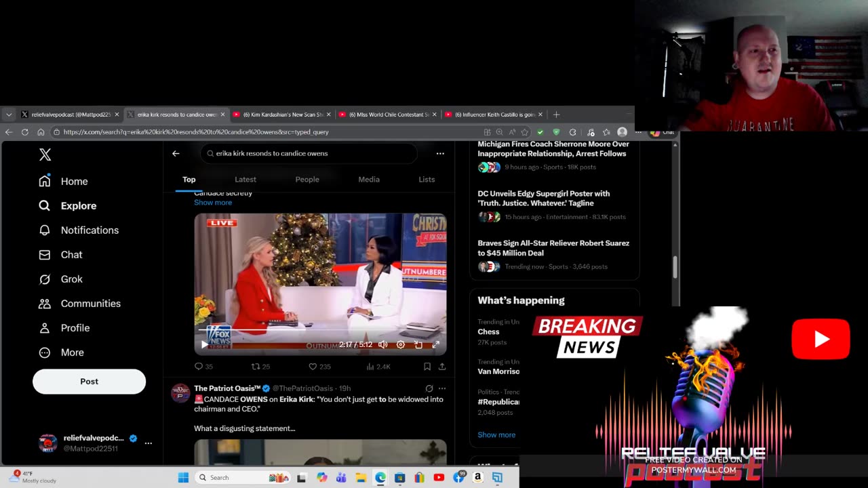Switch to the Lists tab
The image size is (868, 488).
427,180
